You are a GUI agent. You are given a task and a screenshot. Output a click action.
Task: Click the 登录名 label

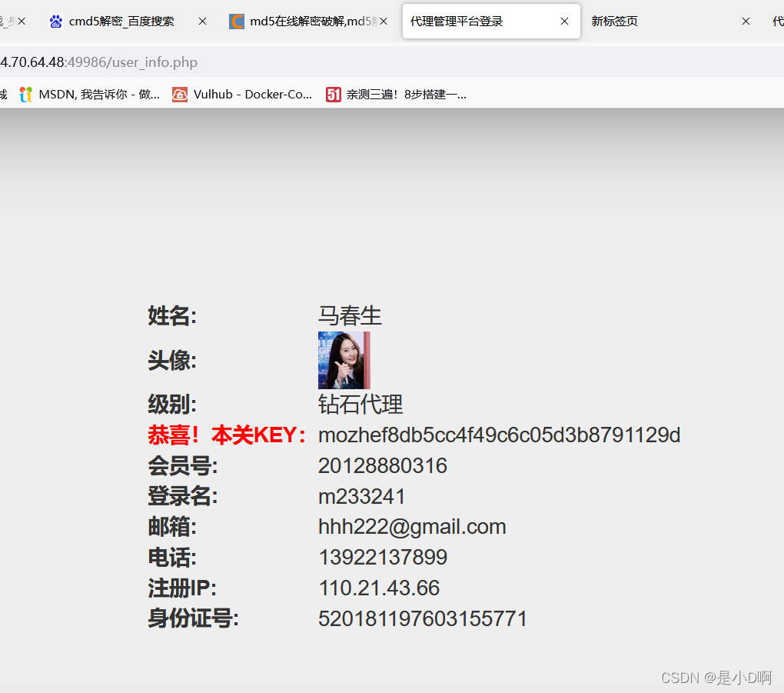click(x=182, y=496)
